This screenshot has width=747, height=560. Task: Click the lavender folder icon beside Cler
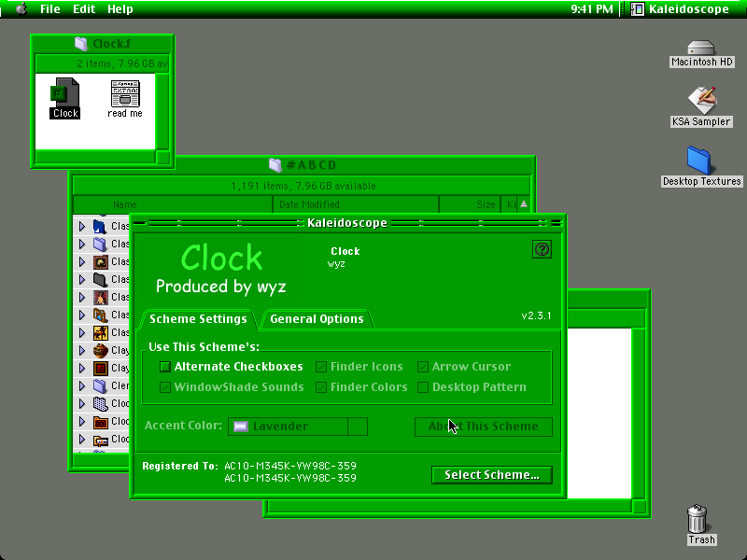(100, 385)
